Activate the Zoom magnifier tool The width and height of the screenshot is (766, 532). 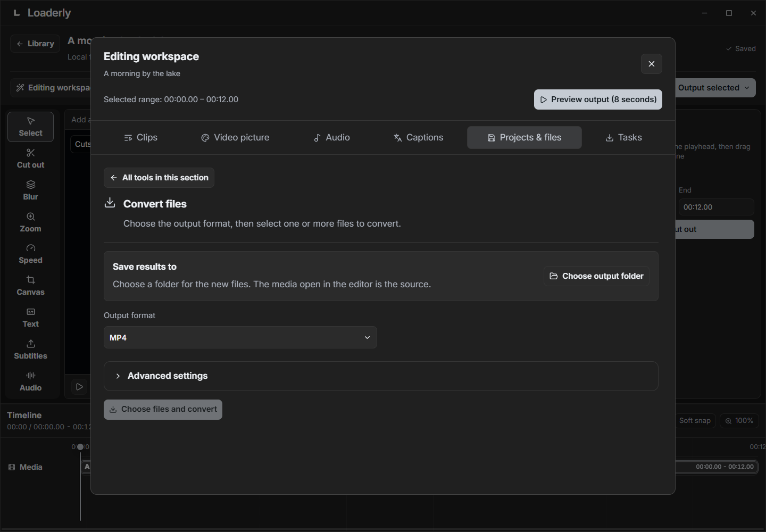[30, 222]
